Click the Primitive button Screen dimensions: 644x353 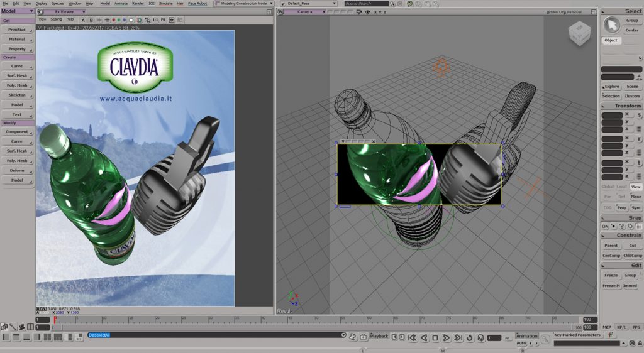tap(17, 30)
